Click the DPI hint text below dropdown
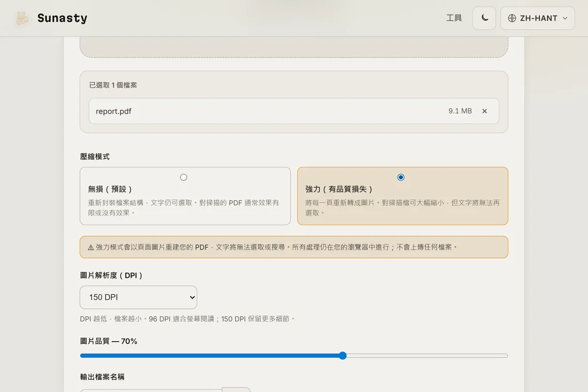 pyautogui.click(x=187, y=319)
